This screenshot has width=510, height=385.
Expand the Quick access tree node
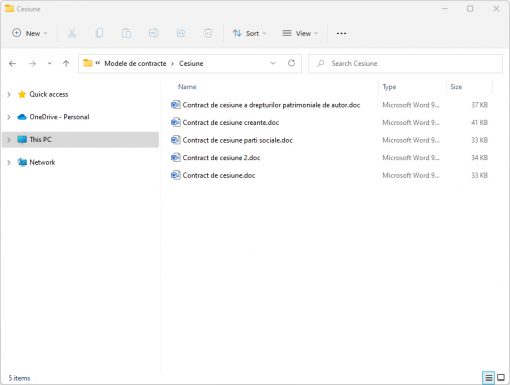coord(9,95)
